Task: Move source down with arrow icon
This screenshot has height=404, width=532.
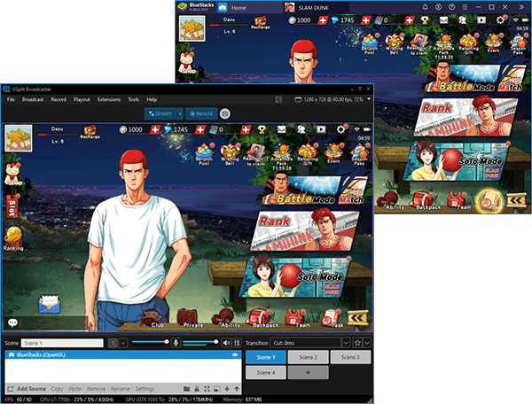Action: [227, 389]
